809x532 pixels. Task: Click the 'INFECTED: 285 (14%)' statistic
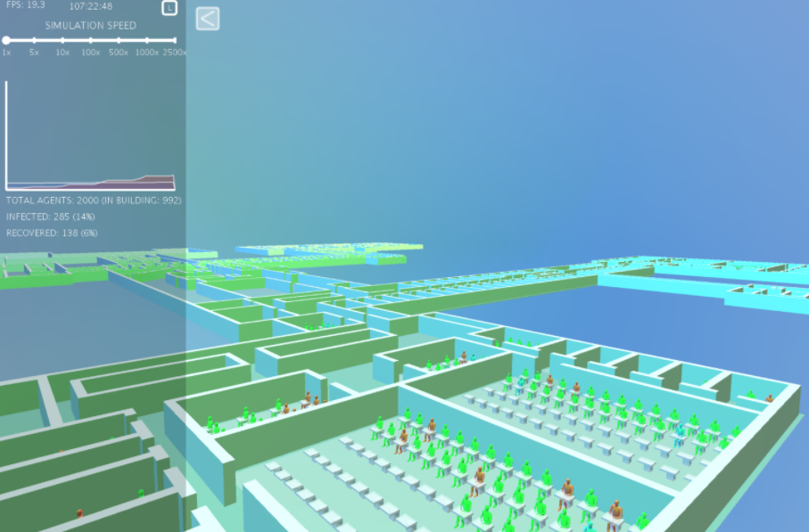point(51,217)
